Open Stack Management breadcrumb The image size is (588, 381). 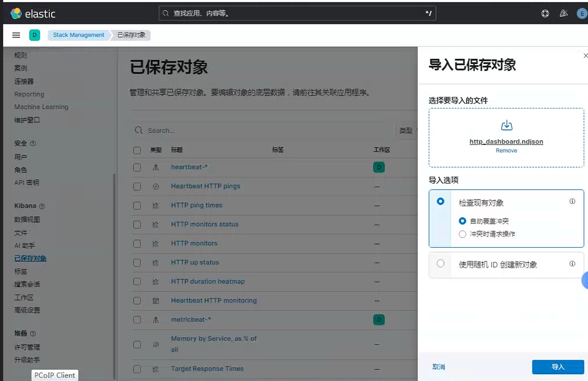click(79, 35)
